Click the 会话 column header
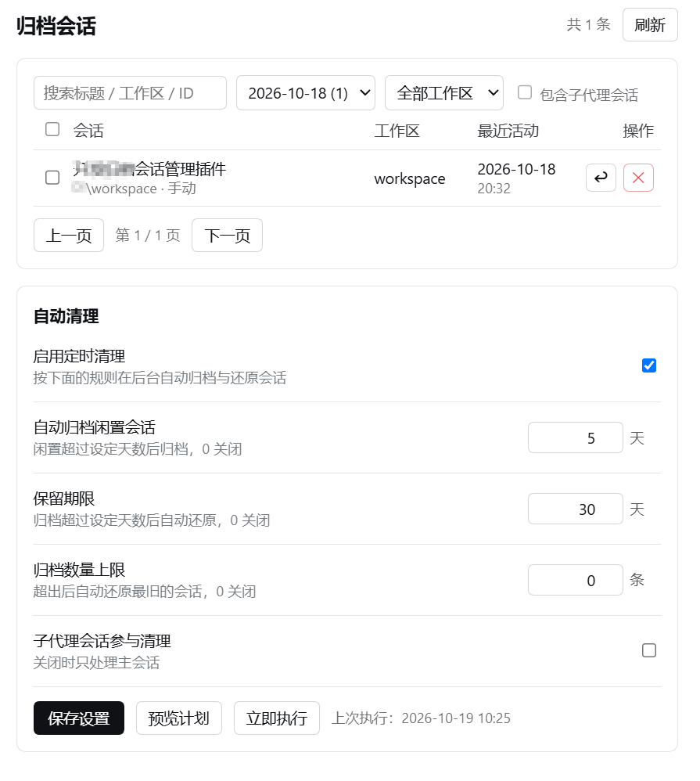The width and height of the screenshot is (700, 781). click(88, 131)
